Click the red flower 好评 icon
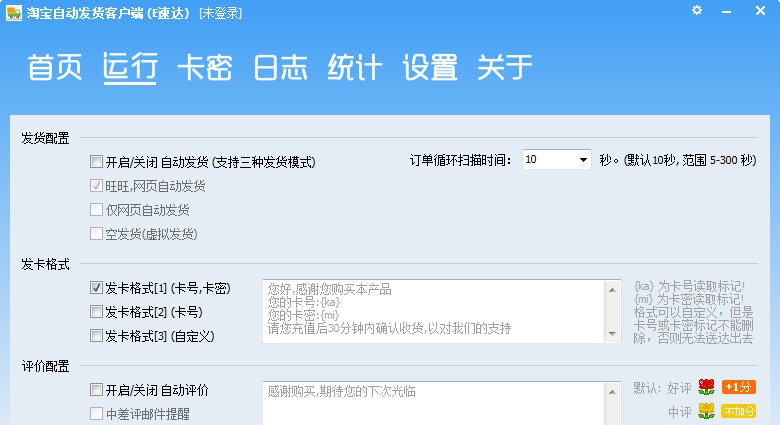 pos(706,387)
